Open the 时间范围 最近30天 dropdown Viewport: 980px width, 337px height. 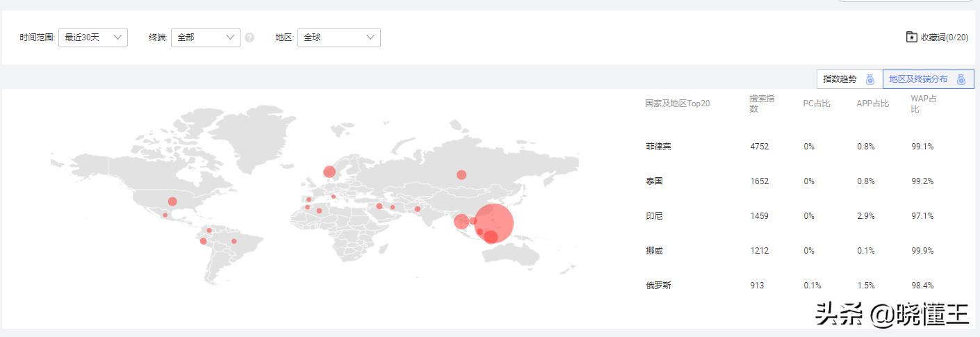click(93, 38)
